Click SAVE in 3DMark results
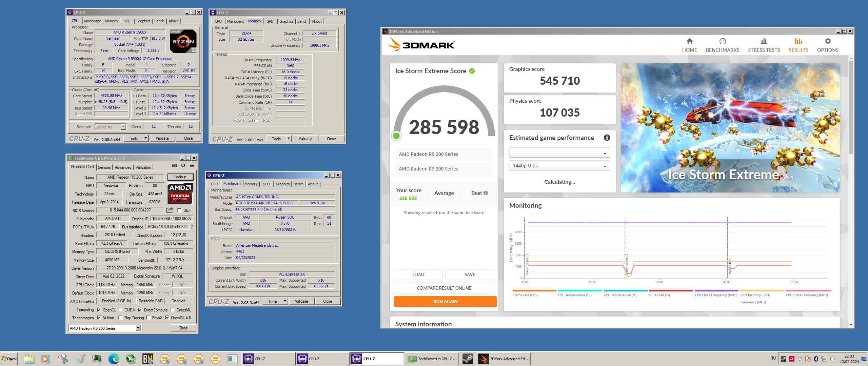This screenshot has width=868, height=366. (x=470, y=274)
